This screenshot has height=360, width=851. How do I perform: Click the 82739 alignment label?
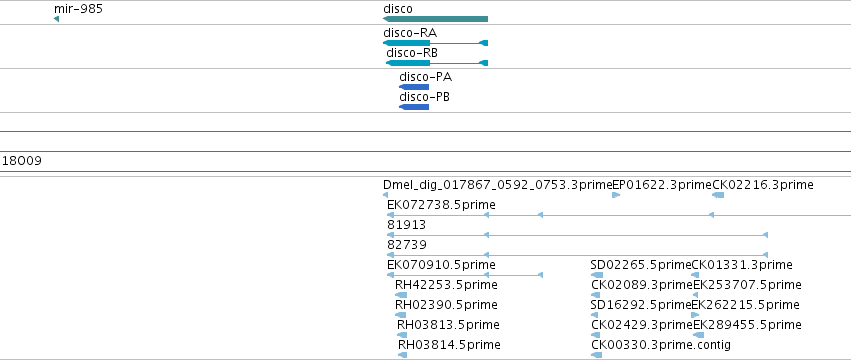coord(407,245)
